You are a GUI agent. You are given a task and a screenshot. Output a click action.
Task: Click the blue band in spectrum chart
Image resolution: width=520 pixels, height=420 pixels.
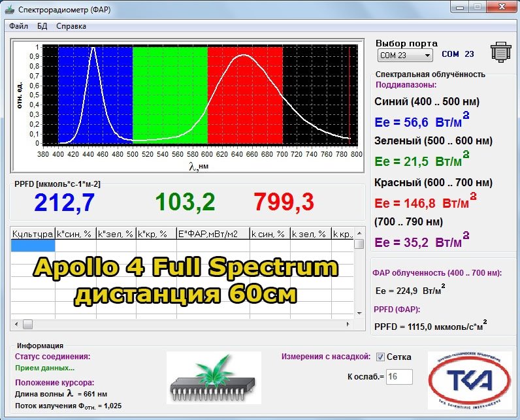click(x=95, y=95)
